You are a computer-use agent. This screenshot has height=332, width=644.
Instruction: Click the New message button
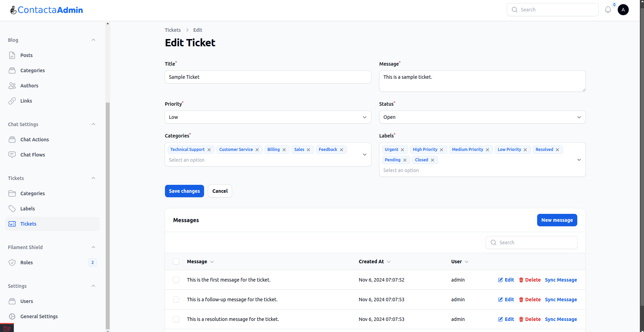pos(557,220)
